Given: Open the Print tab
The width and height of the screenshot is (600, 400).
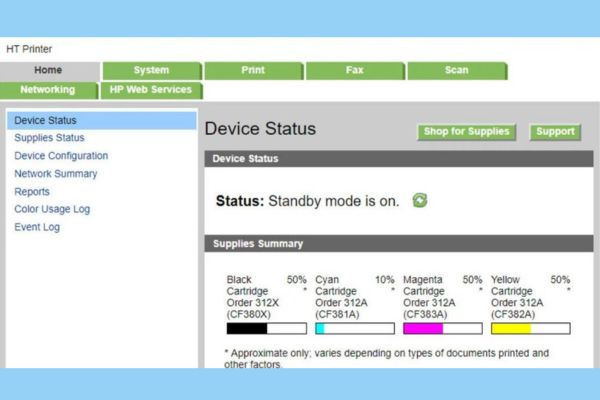Looking at the screenshot, I should (x=254, y=70).
